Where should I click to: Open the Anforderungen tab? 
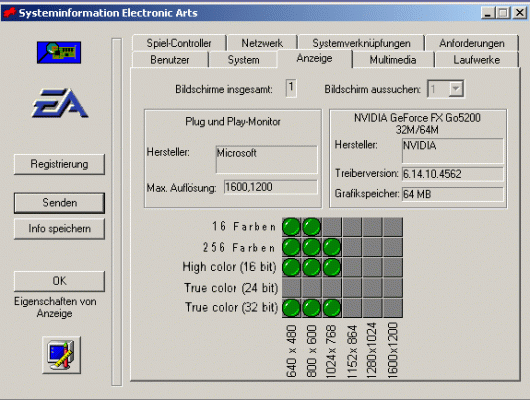(x=472, y=43)
